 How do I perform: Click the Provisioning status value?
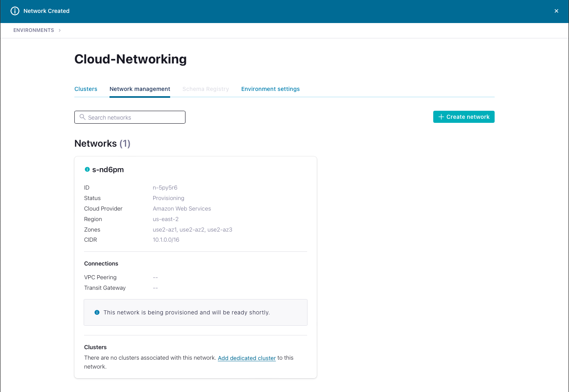click(169, 198)
